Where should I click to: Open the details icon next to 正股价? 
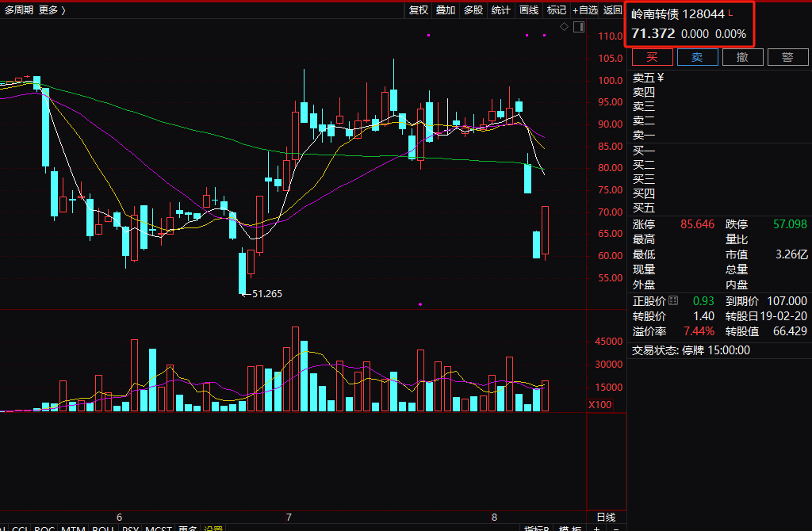pyautogui.click(x=673, y=301)
